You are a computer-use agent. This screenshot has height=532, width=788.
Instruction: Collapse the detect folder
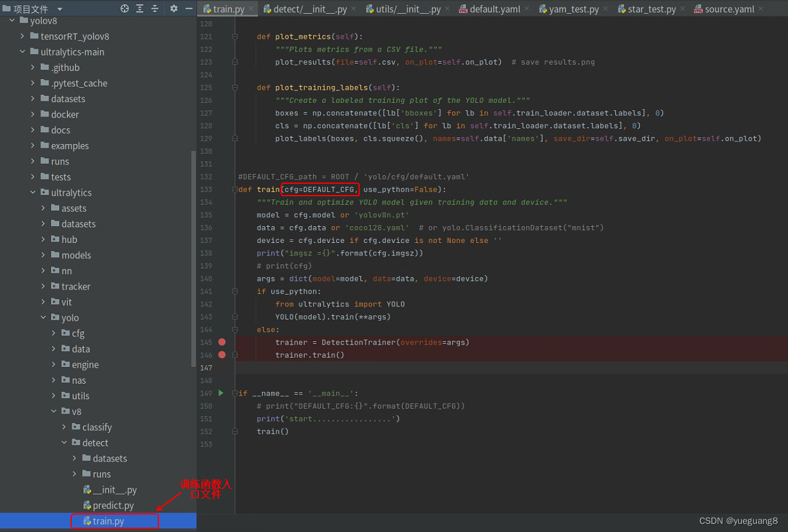click(64, 443)
